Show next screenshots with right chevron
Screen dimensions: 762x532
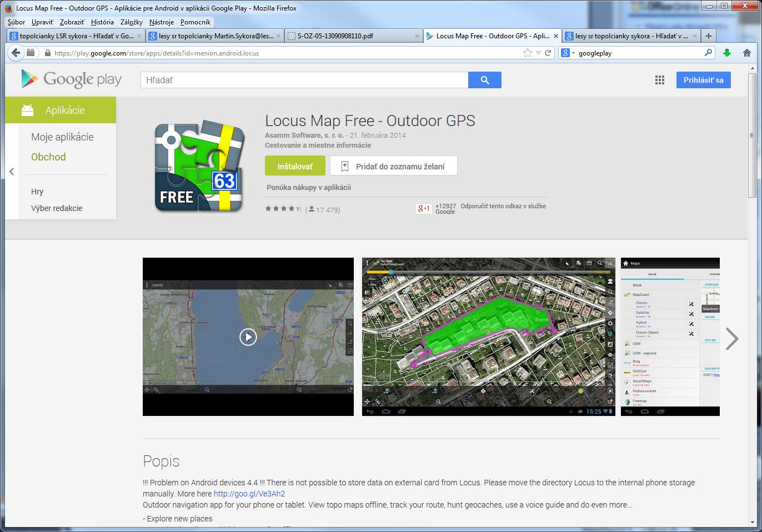pyautogui.click(x=732, y=339)
